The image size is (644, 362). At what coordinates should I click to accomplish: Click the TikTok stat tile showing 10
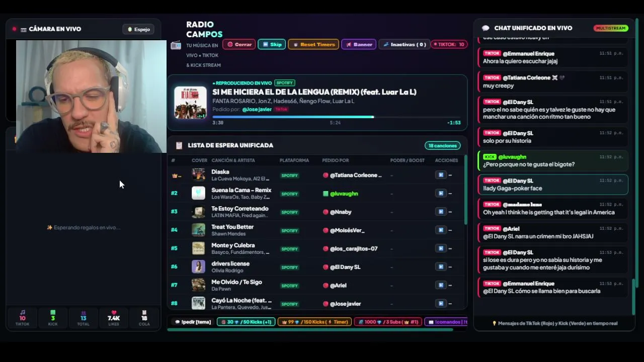coord(22,318)
